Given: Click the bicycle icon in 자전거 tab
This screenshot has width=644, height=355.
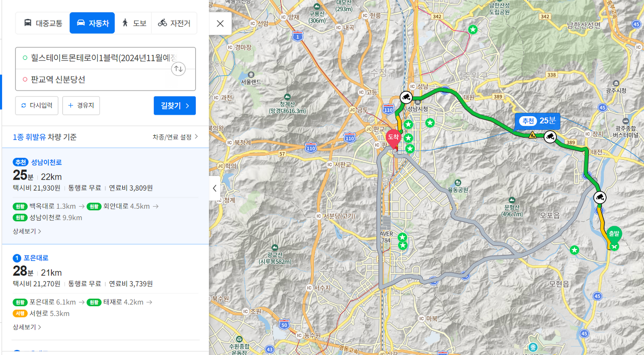Looking at the screenshot, I should tap(162, 23).
